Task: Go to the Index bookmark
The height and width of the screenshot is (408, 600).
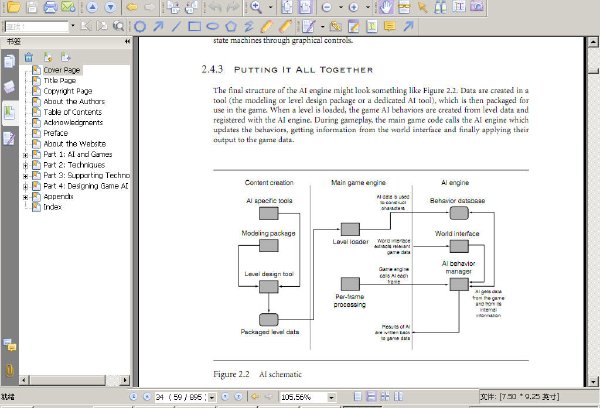Action: (x=52, y=207)
